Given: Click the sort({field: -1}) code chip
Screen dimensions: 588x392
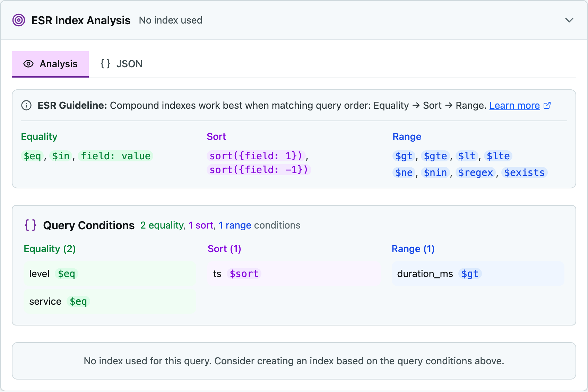Looking at the screenshot, I should pyautogui.click(x=259, y=170).
